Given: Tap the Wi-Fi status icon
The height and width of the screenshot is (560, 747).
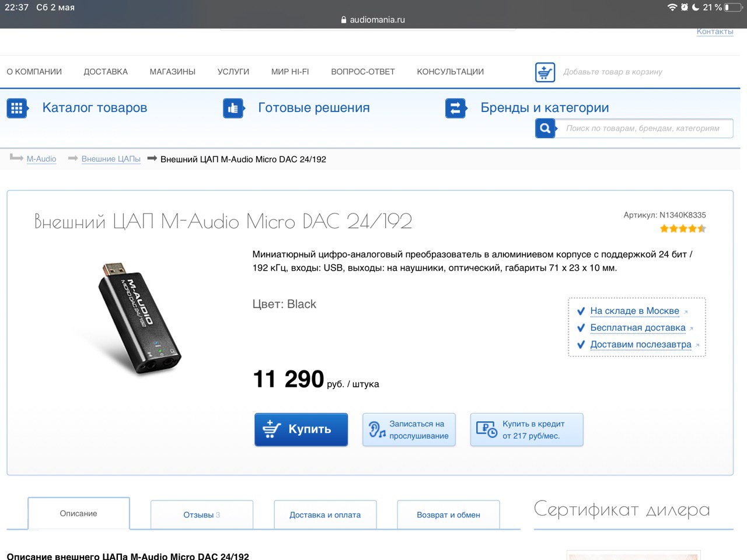Looking at the screenshot, I should click(x=672, y=8).
